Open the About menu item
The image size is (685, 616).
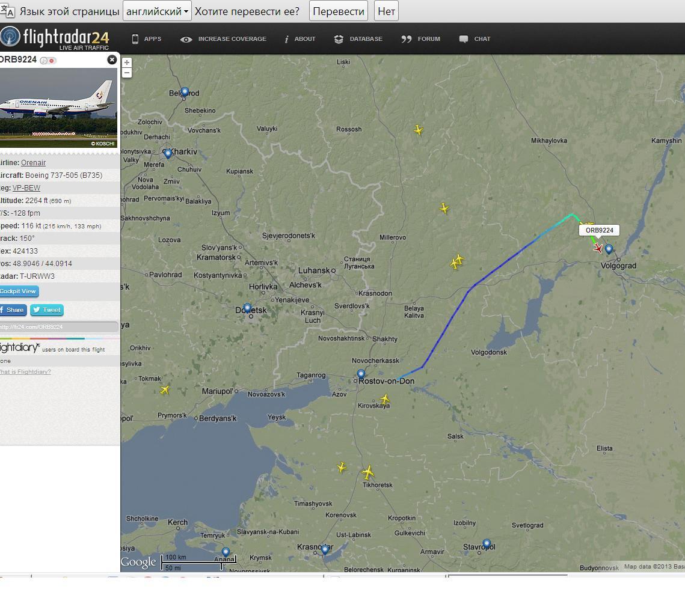[299, 39]
